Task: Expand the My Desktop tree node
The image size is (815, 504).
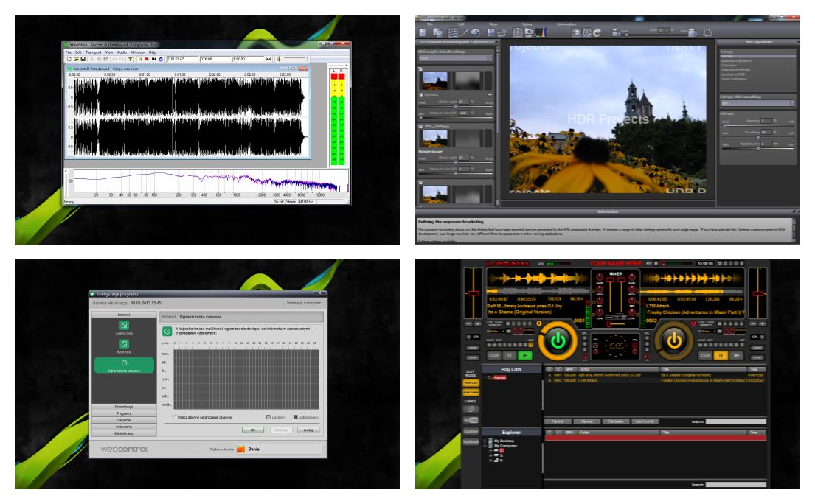Action: coord(485,441)
